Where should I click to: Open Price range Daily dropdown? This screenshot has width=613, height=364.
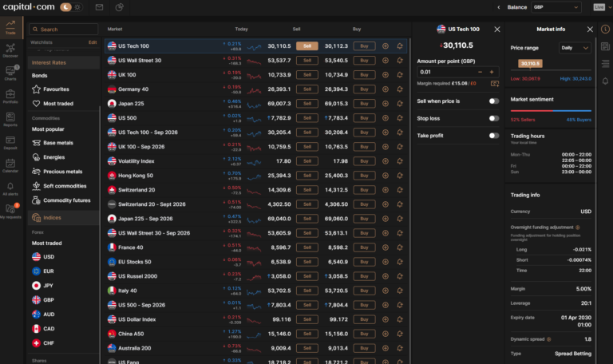(x=575, y=48)
